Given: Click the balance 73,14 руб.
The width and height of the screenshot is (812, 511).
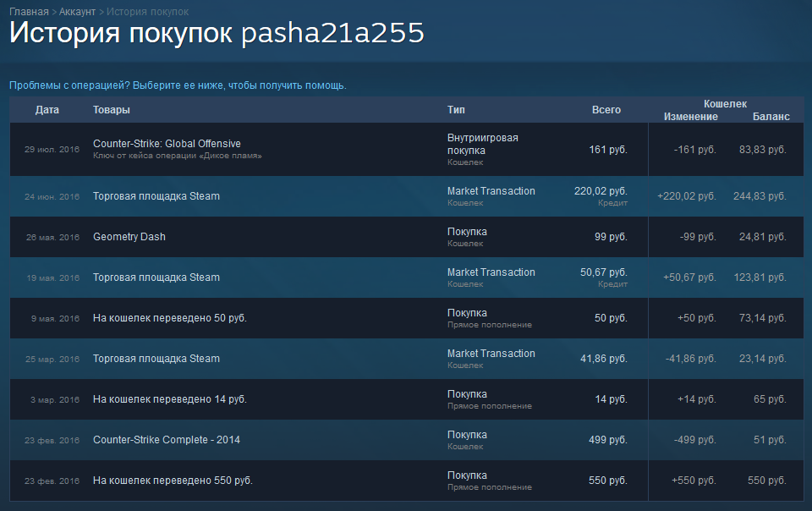Looking at the screenshot, I should click(x=763, y=318).
